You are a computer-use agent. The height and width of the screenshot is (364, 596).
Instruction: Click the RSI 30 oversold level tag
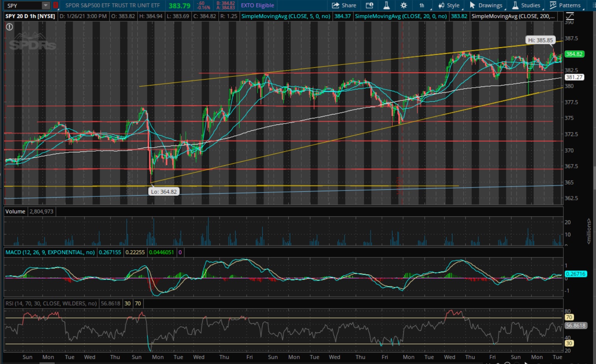[569, 343]
